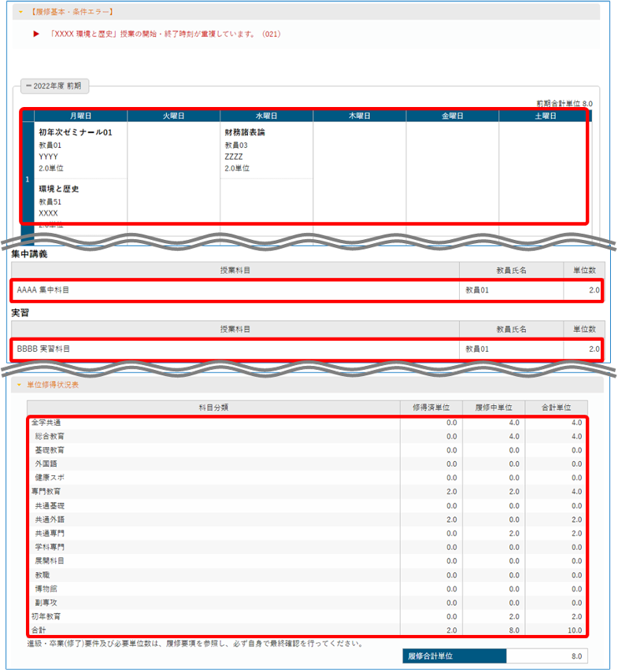Click the 科目分類 table header
The width and height of the screenshot is (618, 672).
click(x=213, y=407)
